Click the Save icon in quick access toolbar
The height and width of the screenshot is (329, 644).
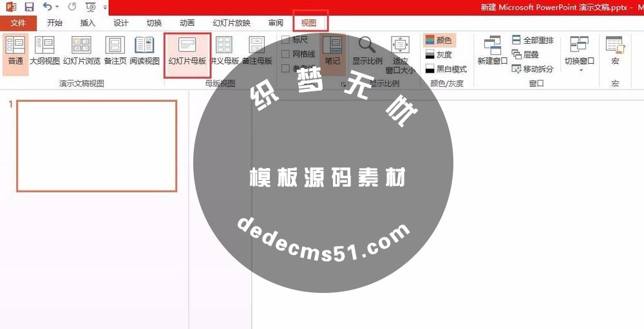[29, 7]
